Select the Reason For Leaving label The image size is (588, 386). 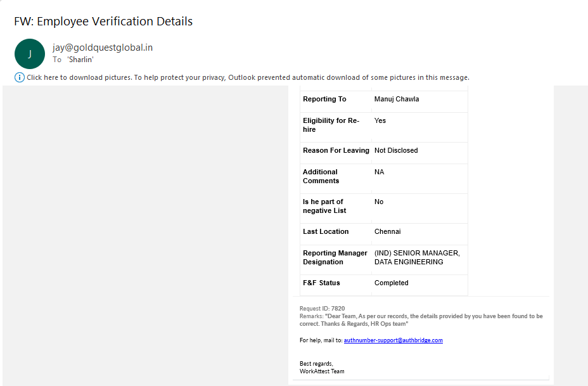click(x=336, y=150)
